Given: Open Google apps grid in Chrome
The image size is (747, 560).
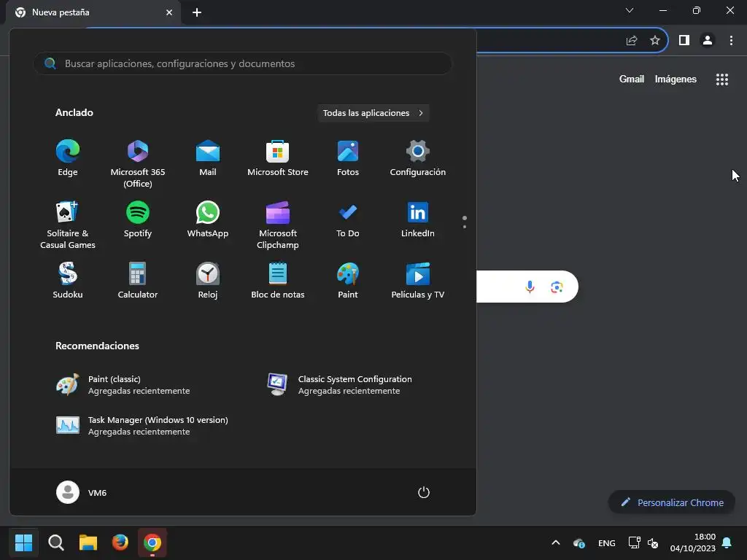Looking at the screenshot, I should pyautogui.click(x=721, y=79).
